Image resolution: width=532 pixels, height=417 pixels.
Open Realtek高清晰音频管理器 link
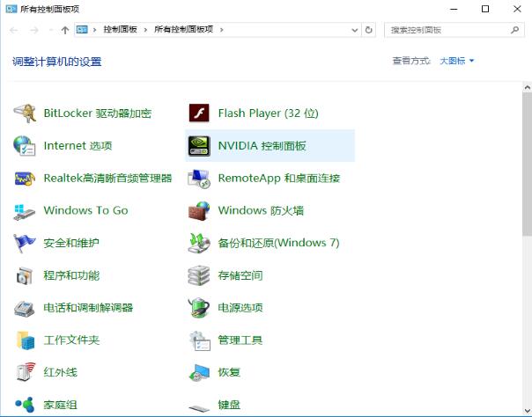tap(107, 179)
